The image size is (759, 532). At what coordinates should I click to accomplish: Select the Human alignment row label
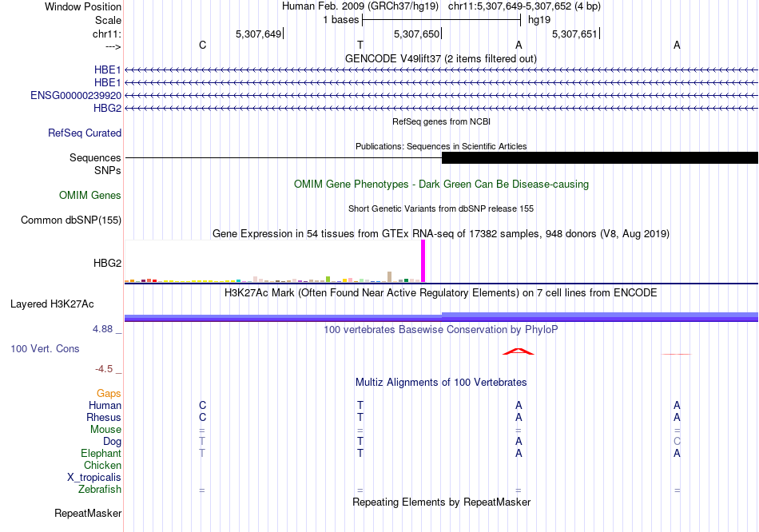105,405
